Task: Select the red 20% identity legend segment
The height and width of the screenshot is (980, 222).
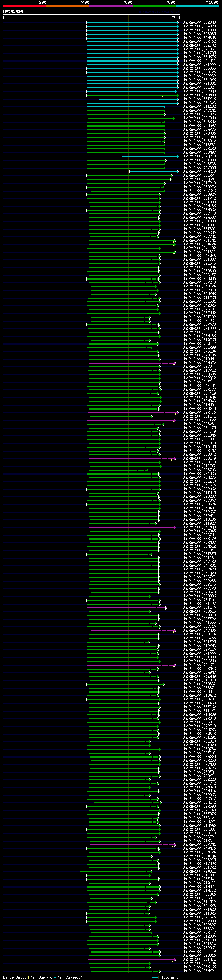Action: [x=25, y=6]
